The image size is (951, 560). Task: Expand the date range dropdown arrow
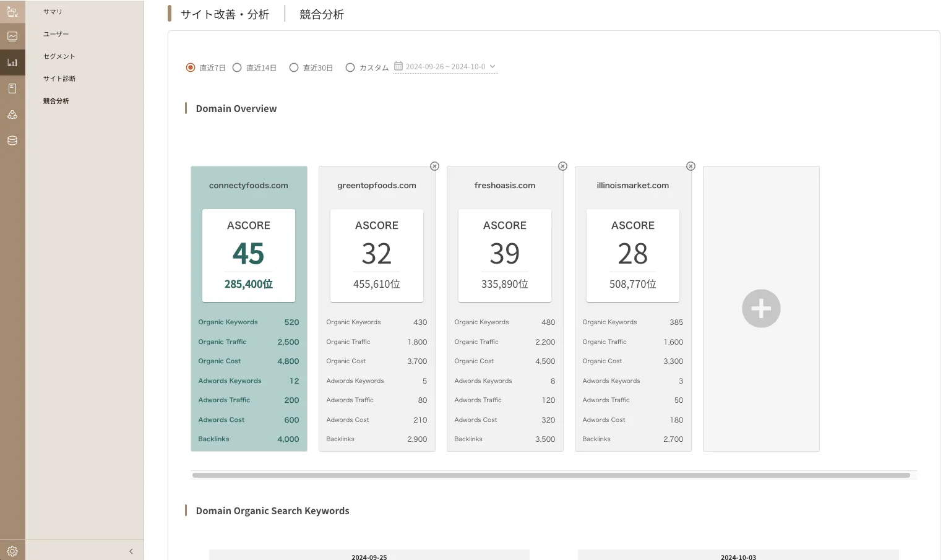[x=493, y=66]
